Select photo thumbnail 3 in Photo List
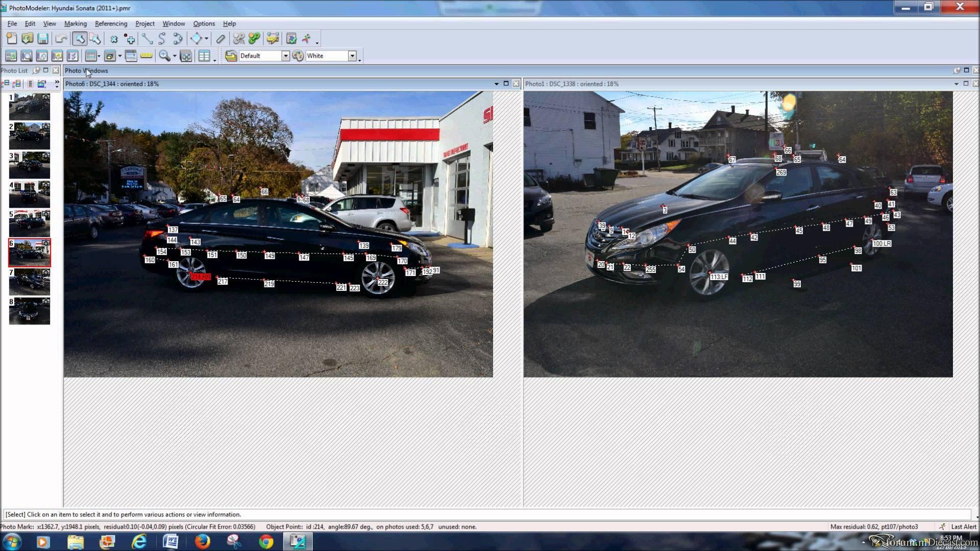The width and height of the screenshot is (980, 551). tap(30, 165)
